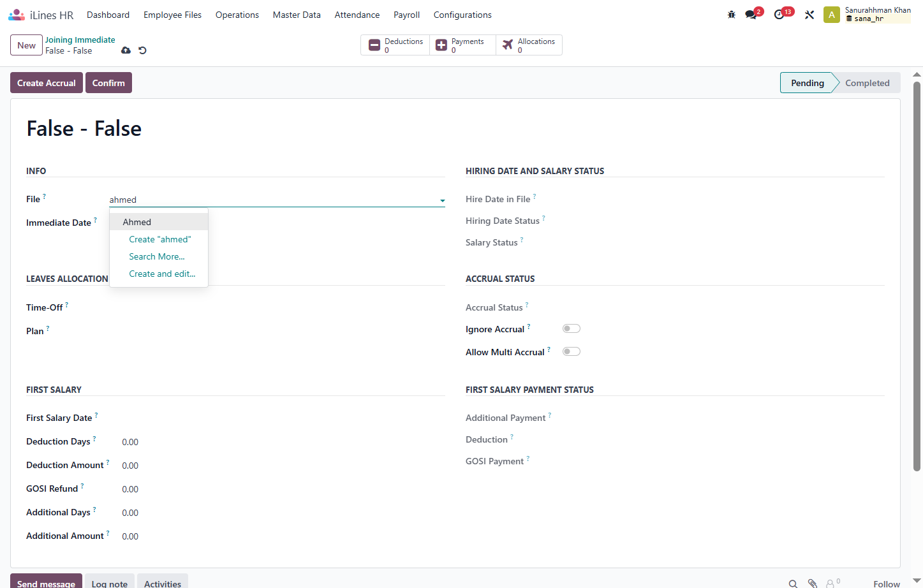Open Master Data menu
The height and width of the screenshot is (588, 923).
pos(297,15)
